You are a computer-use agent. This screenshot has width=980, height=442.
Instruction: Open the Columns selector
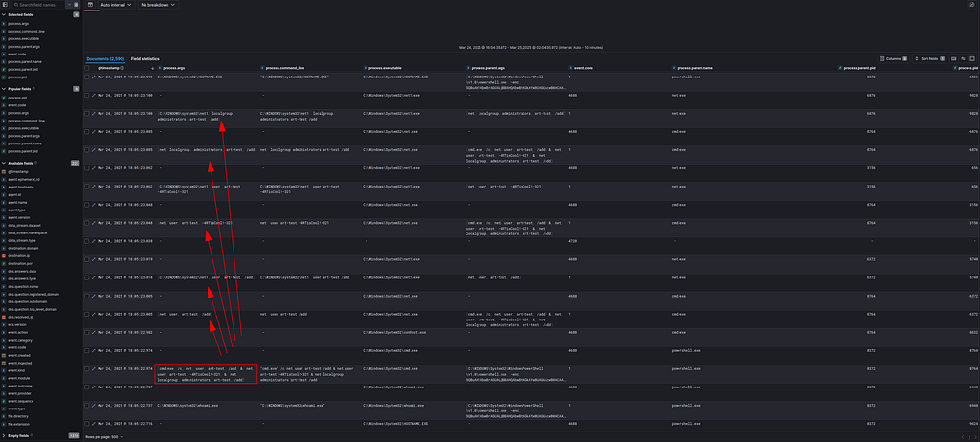click(894, 58)
